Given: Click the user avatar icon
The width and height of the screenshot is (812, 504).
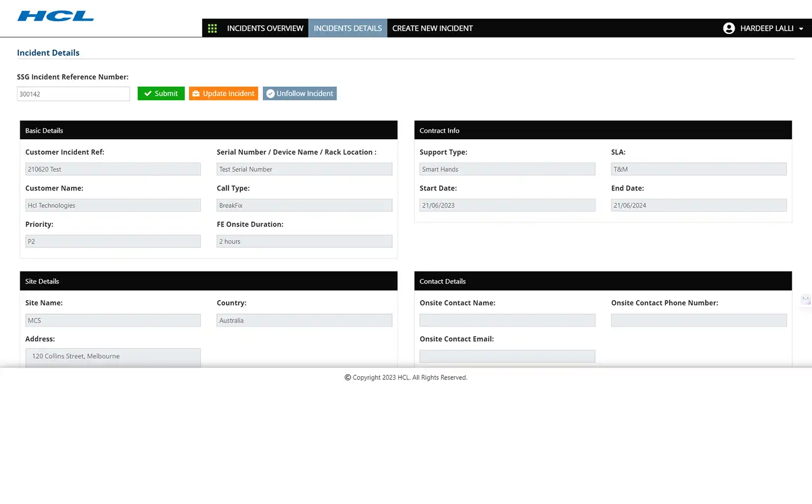Looking at the screenshot, I should point(729,28).
